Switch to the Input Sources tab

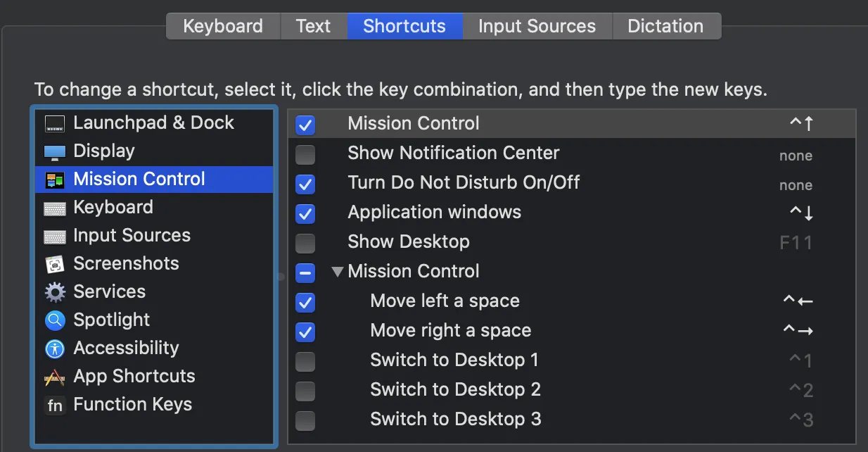pyautogui.click(x=537, y=26)
